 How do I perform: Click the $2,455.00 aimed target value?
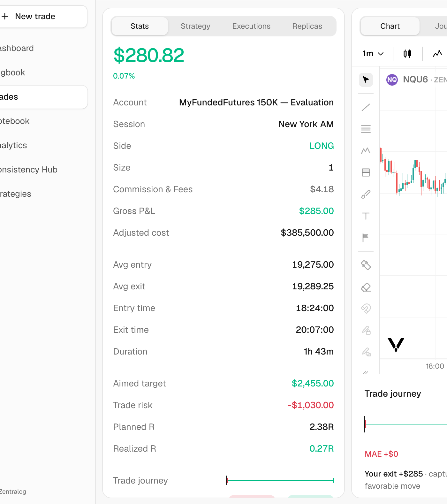pyautogui.click(x=313, y=384)
